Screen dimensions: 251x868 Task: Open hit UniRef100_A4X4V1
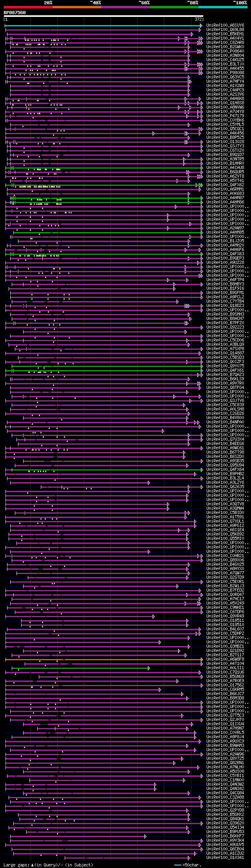pyautogui.click(x=225, y=38)
